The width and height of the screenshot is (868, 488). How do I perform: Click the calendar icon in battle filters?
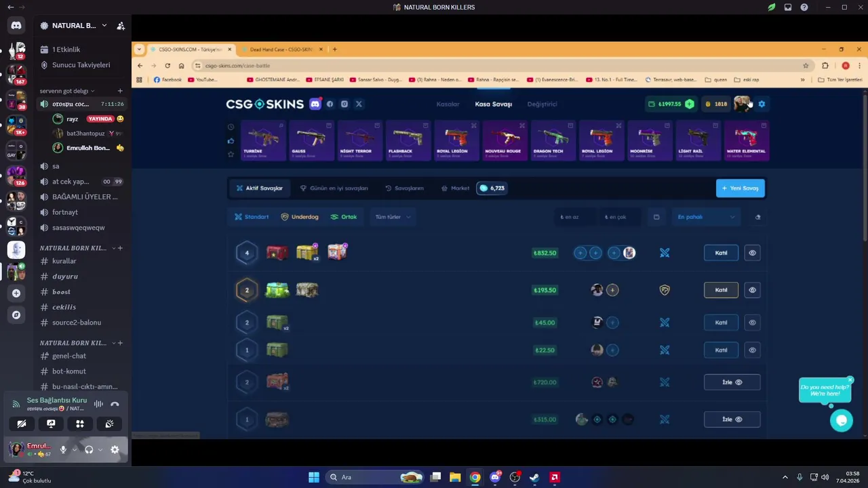[656, 217]
